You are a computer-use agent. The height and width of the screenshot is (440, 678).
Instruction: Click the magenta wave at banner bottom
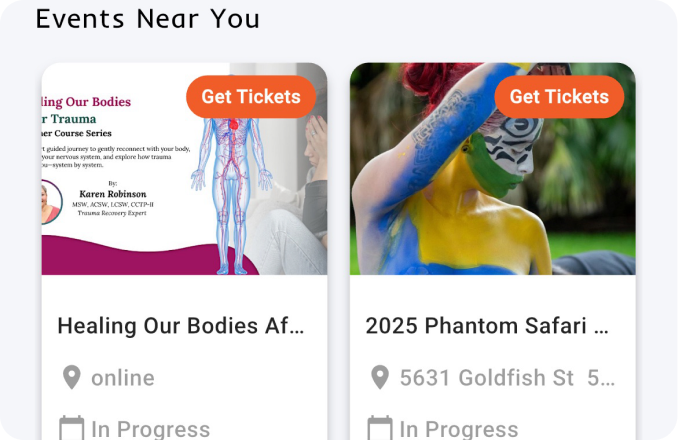143,257
